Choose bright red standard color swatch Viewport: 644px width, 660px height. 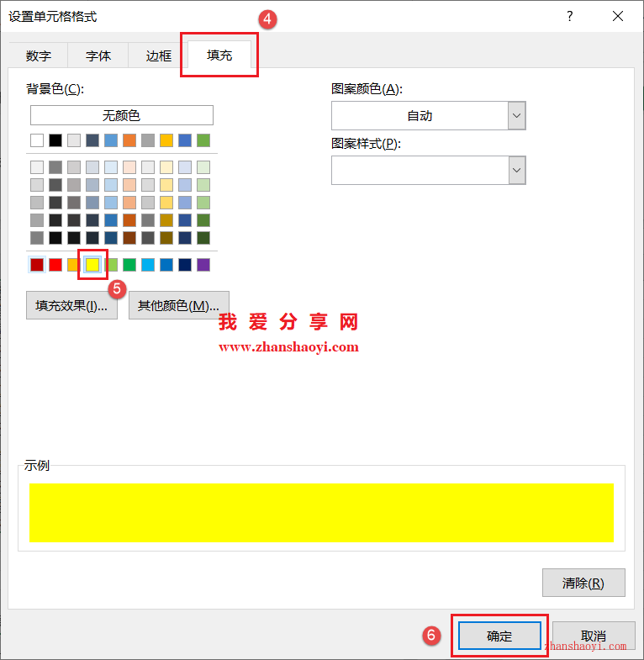click(x=55, y=265)
